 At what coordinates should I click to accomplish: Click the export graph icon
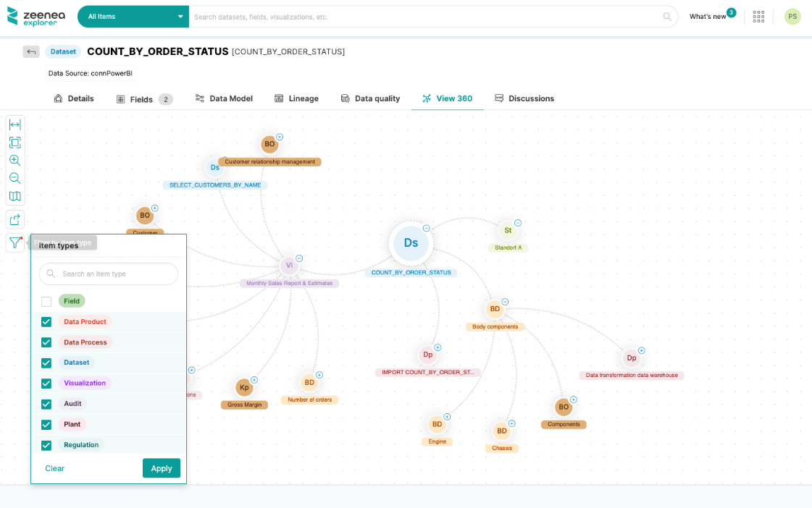point(14,219)
